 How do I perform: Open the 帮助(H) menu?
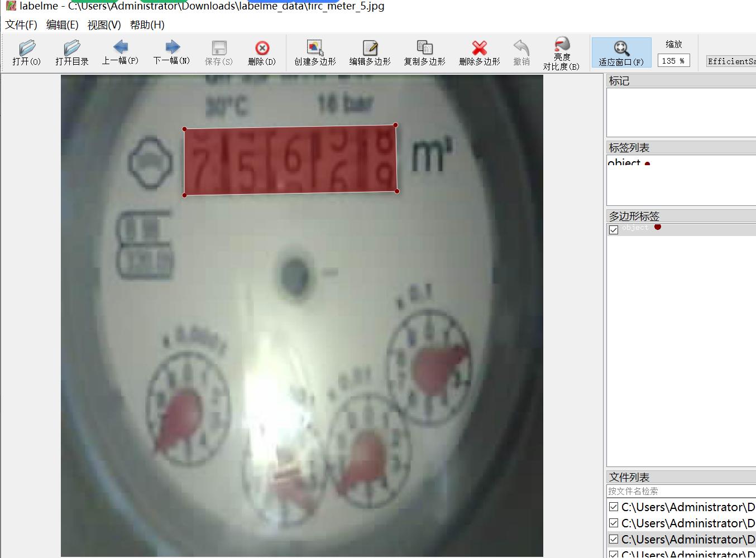pos(147,25)
